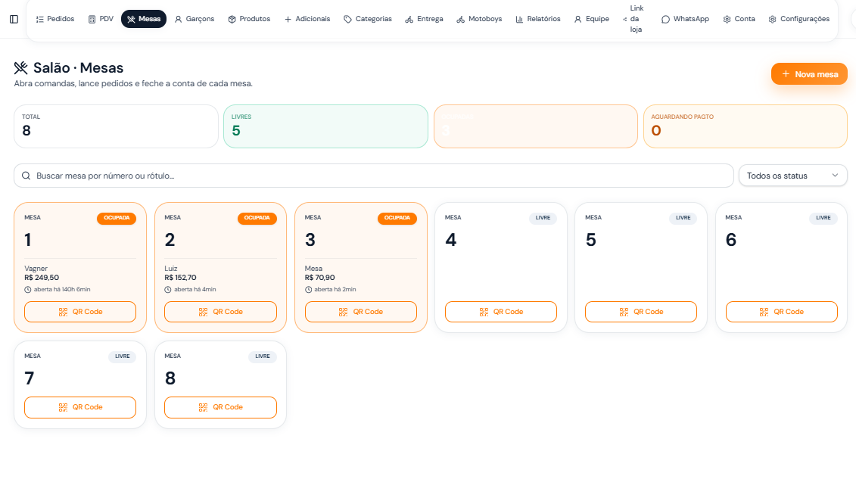Open the Motoboys section
Image resolution: width=856 pixels, height=504 pixels.
(x=479, y=19)
